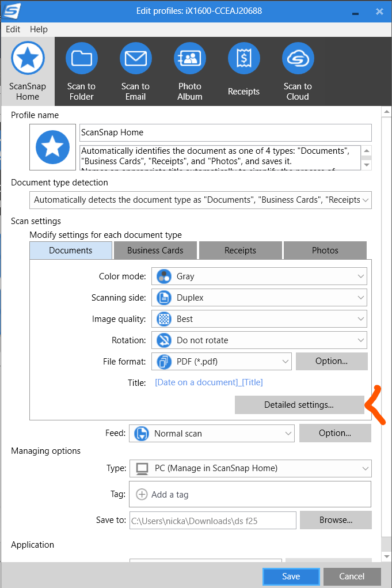Click the profile star image beside the name field
The image size is (392, 588).
53,147
